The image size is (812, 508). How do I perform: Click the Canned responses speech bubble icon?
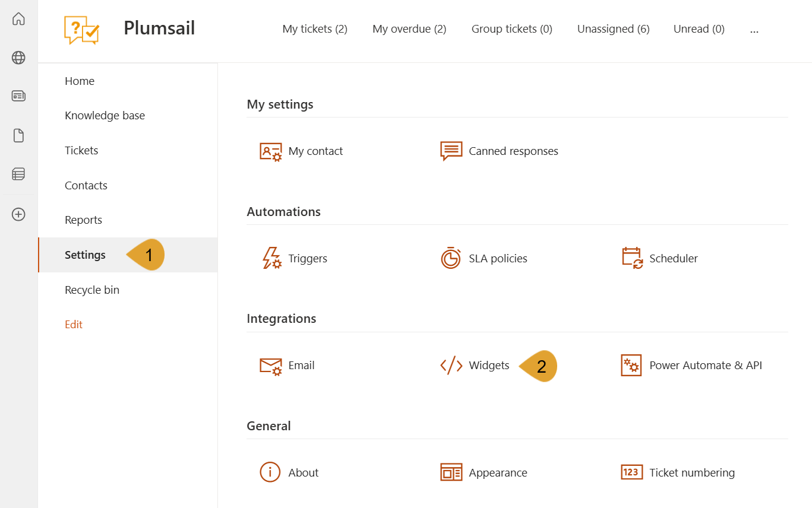[451, 151]
